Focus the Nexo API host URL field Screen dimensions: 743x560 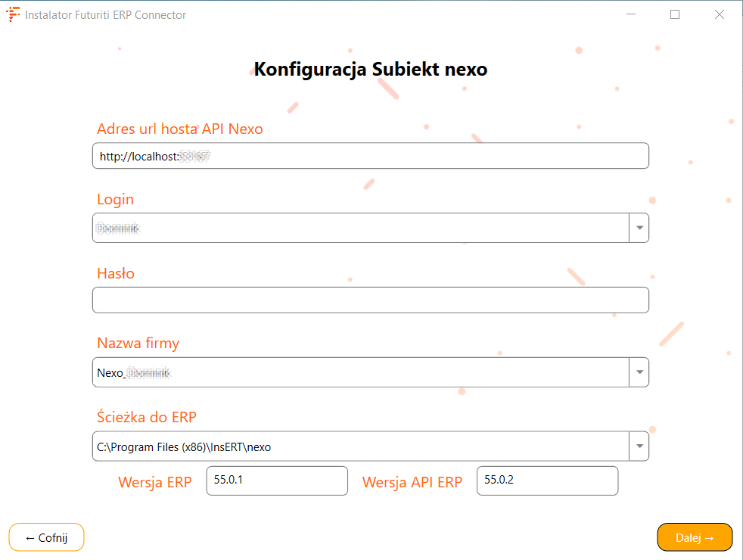tap(370, 156)
